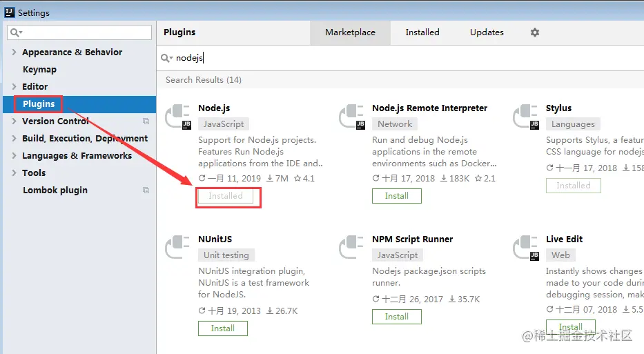Click the Stylus plugin icon

[526, 117]
